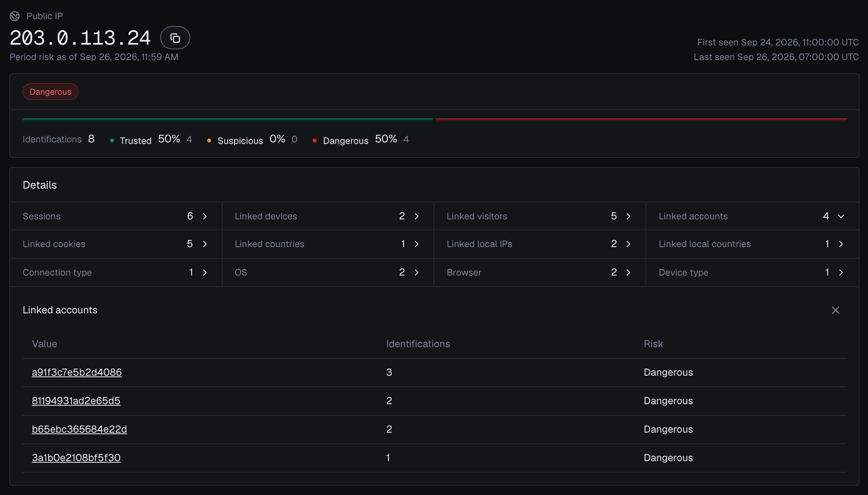Expand the OS details row
Image resolution: width=868 pixels, height=495 pixels.
point(328,273)
